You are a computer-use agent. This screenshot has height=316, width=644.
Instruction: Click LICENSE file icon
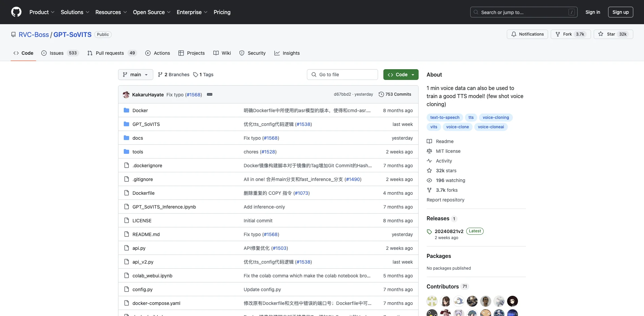click(126, 220)
